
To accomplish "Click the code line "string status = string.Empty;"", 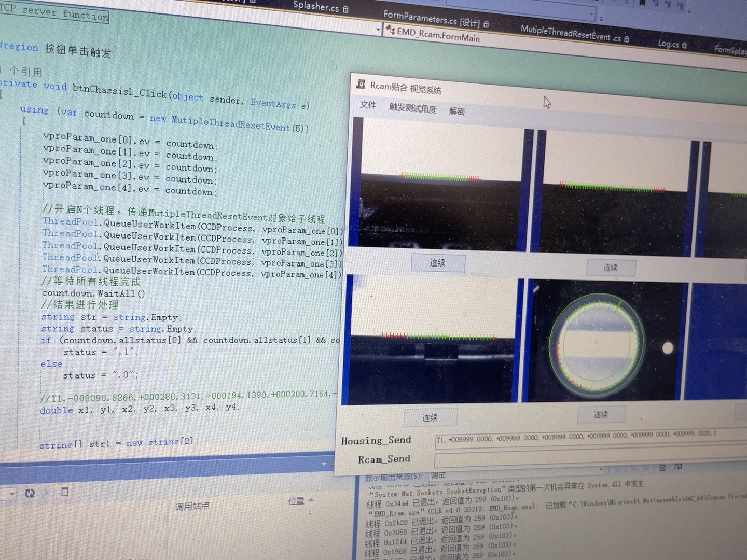I will tap(119, 329).
